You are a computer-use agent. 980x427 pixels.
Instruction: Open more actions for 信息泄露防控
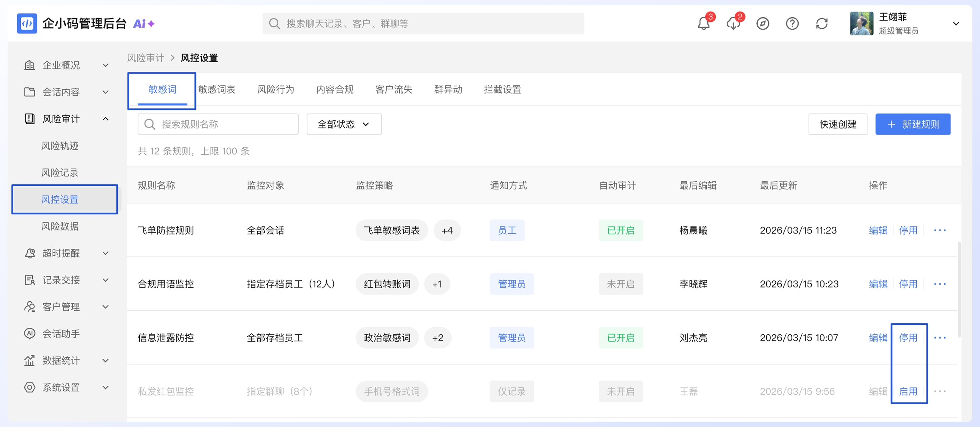[x=940, y=338]
